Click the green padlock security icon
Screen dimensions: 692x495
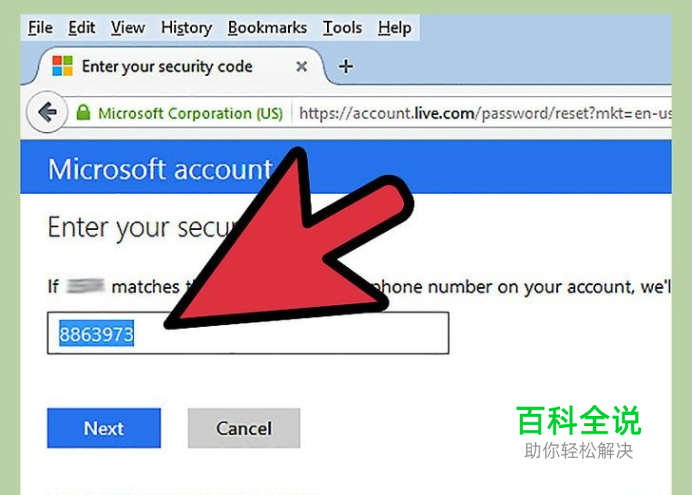[x=83, y=112]
